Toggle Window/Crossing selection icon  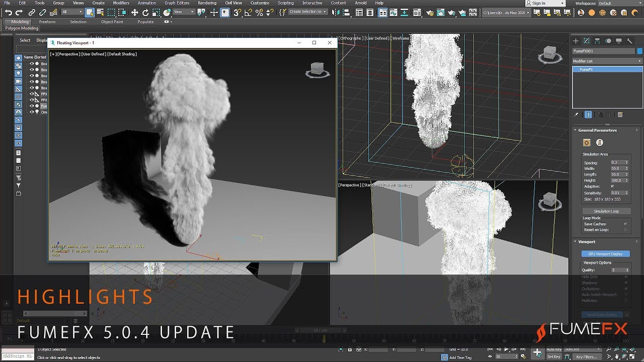122,12
